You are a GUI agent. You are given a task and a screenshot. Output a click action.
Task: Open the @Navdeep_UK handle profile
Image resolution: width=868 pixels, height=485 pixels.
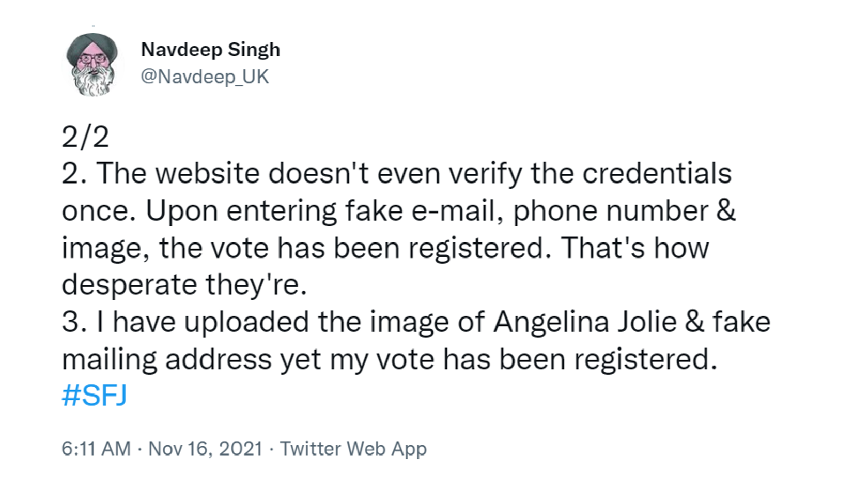pyautogui.click(x=205, y=77)
